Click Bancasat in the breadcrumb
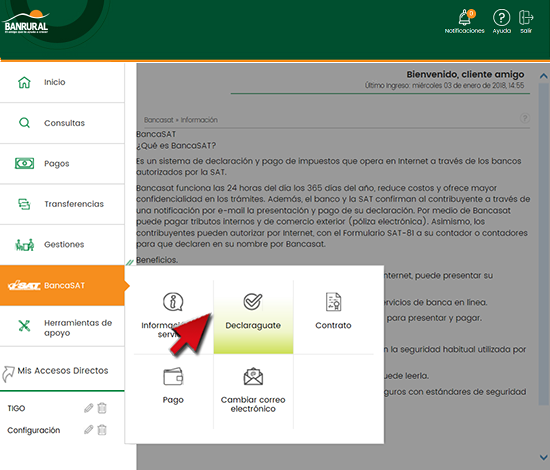The height and width of the screenshot is (470, 550). [x=159, y=120]
